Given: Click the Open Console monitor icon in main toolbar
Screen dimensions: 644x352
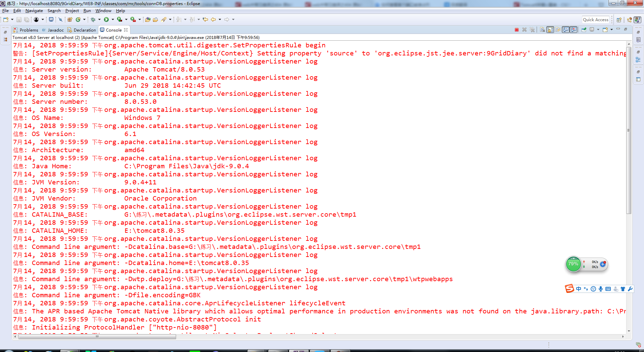Looking at the screenshot, I should pos(51,19).
